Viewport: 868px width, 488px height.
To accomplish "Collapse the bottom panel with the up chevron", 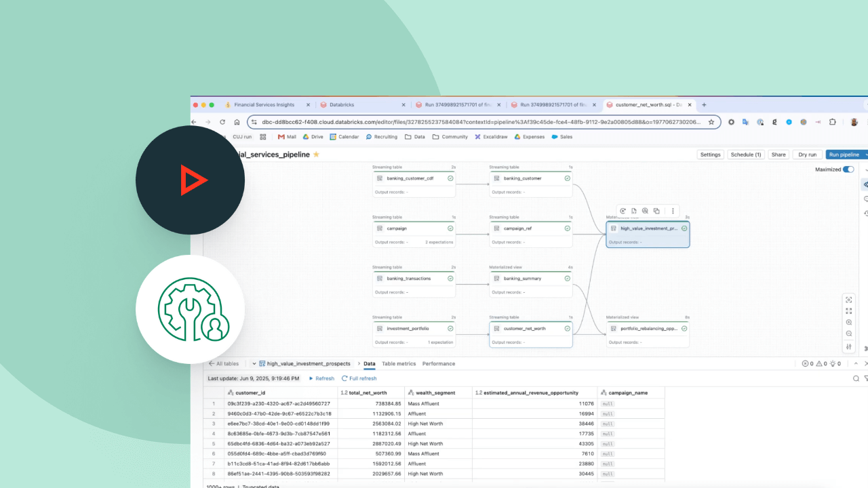I will [x=855, y=364].
